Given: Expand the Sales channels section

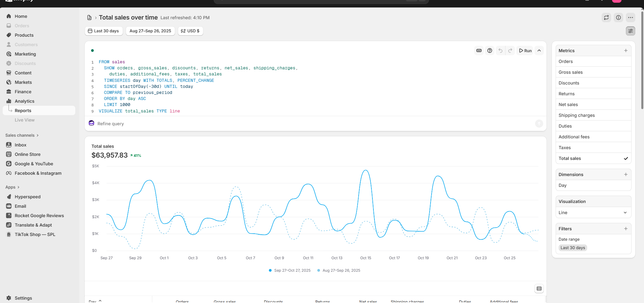Looking at the screenshot, I should coord(22,135).
